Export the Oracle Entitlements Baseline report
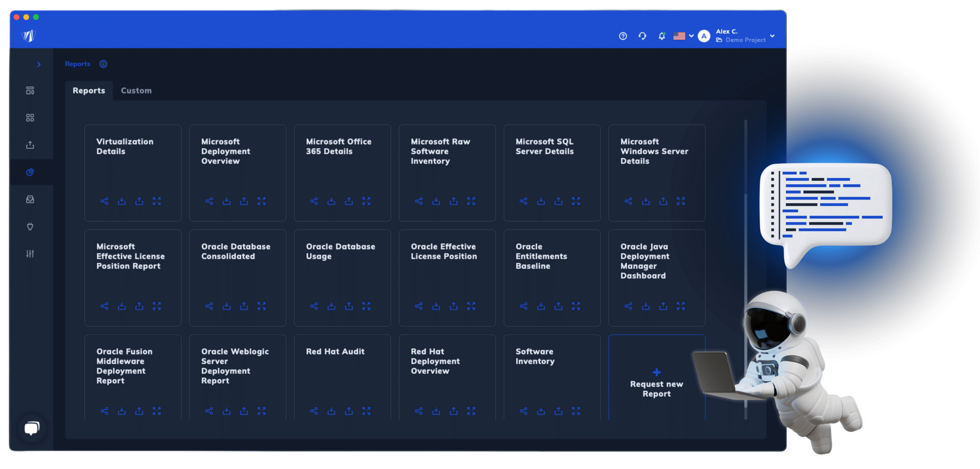The width and height of the screenshot is (980, 469). [559, 306]
